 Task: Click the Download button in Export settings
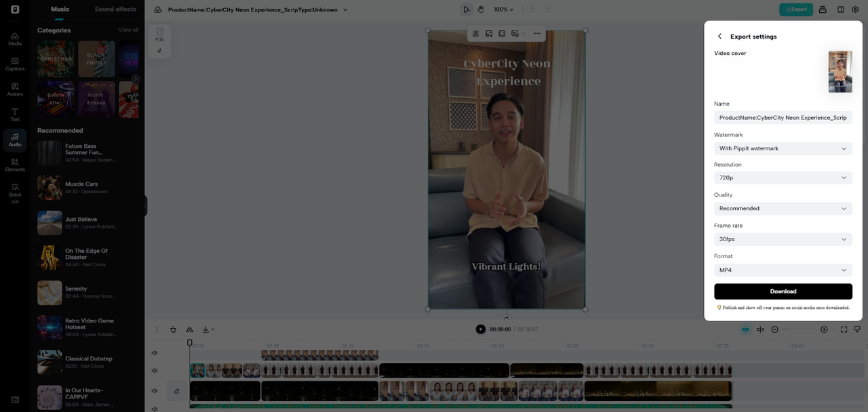pyautogui.click(x=783, y=291)
